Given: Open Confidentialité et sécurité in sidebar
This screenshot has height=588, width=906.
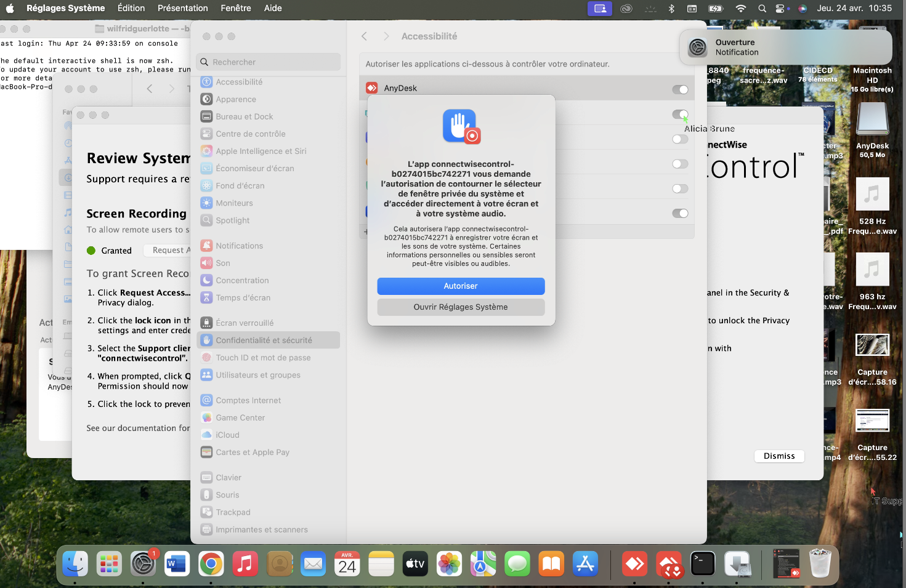Looking at the screenshot, I should 264,340.
